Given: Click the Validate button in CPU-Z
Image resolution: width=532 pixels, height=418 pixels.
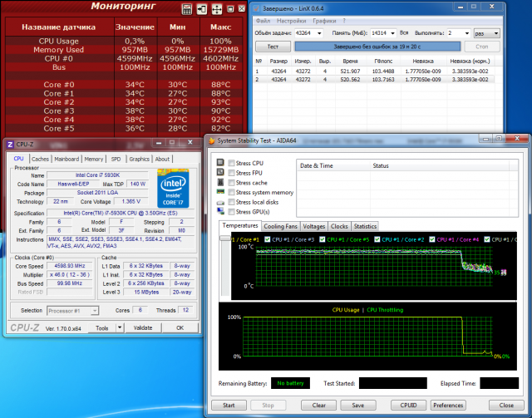Looking at the screenshot, I should pyautogui.click(x=143, y=327).
